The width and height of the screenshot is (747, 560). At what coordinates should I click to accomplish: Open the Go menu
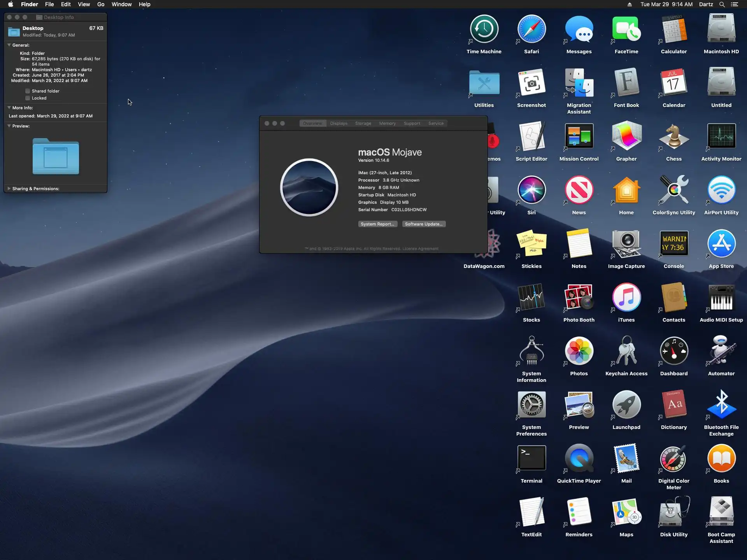click(101, 4)
